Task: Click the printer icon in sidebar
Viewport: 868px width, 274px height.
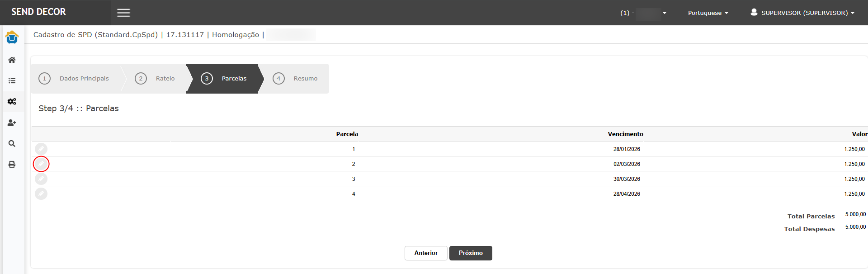Action: [x=12, y=165]
